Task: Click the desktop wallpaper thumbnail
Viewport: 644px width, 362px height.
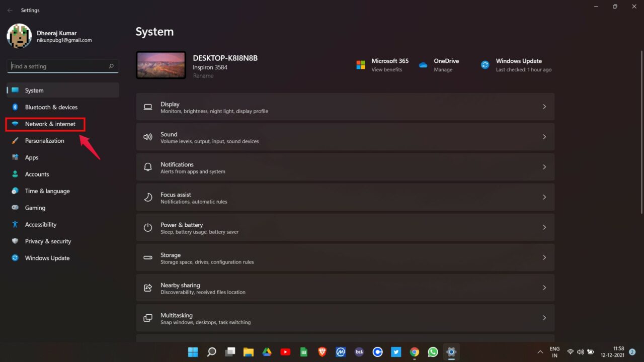Action: (161, 65)
